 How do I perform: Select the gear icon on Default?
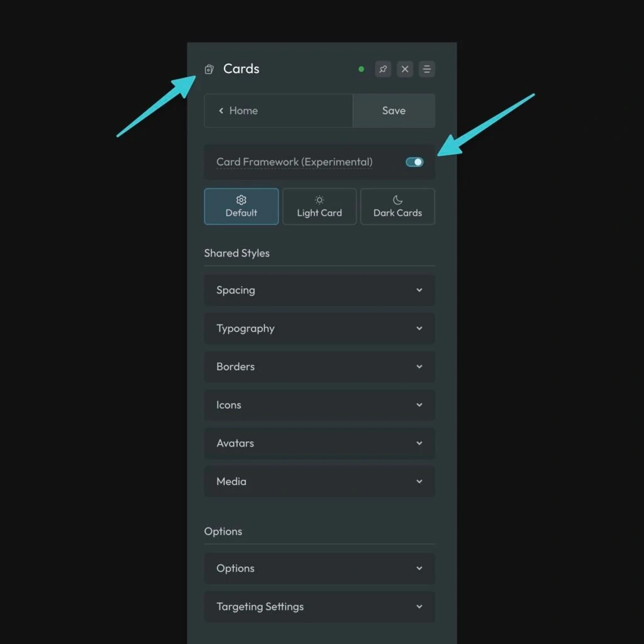(x=241, y=199)
